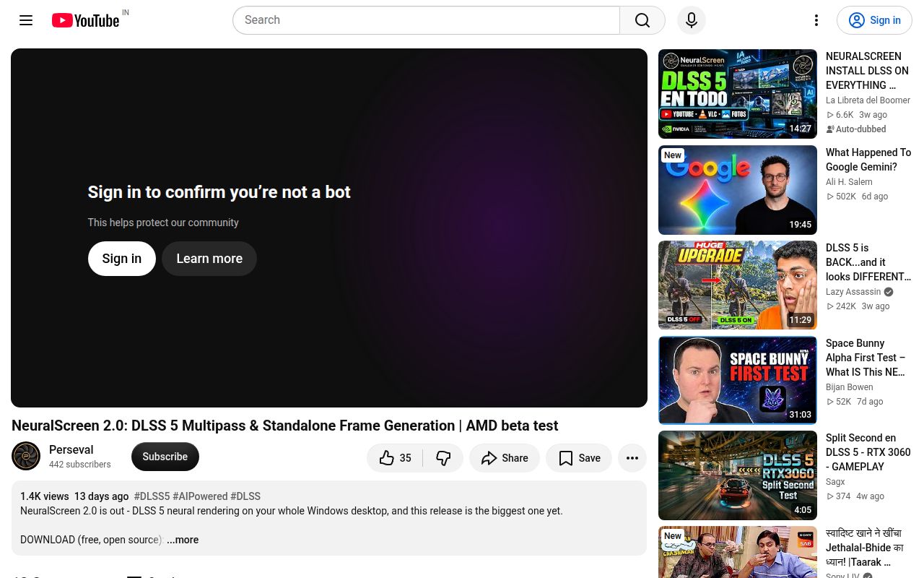Dislike the video with thumbs down
This screenshot has width=924, height=578.
[x=443, y=458]
